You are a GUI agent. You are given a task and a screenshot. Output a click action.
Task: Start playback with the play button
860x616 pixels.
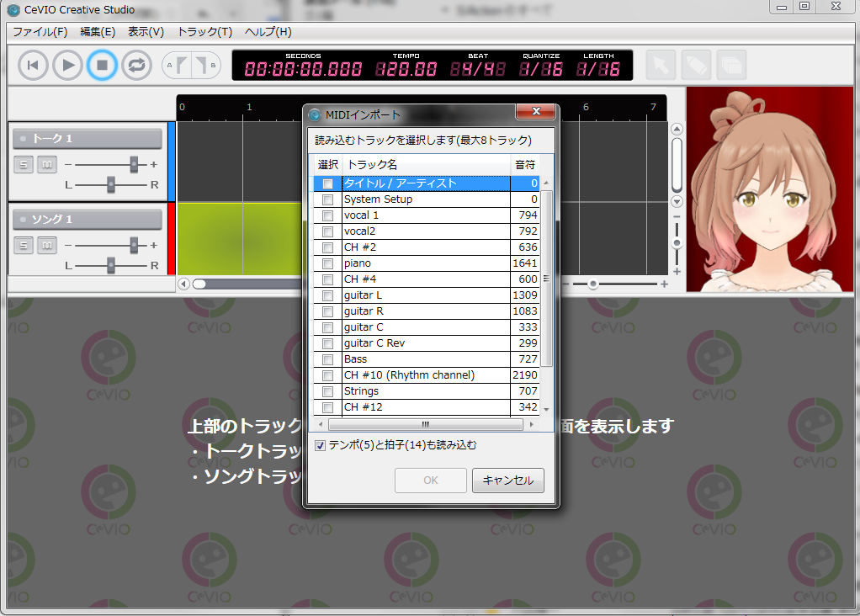(x=67, y=66)
